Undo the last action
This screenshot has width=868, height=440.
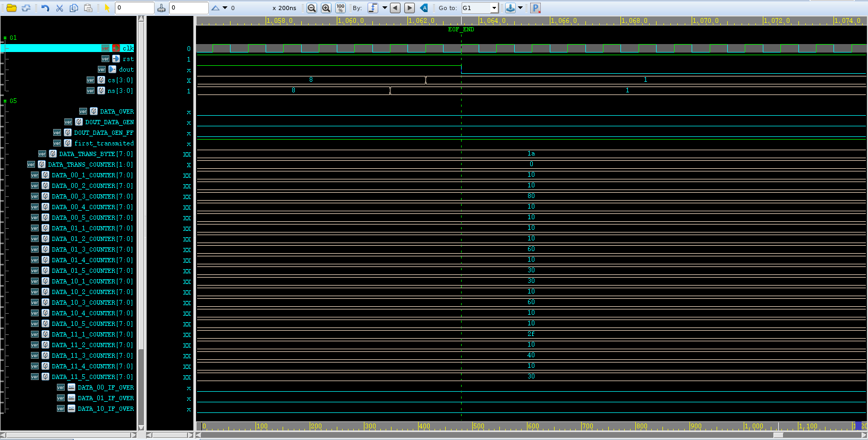tap(45, 8)
